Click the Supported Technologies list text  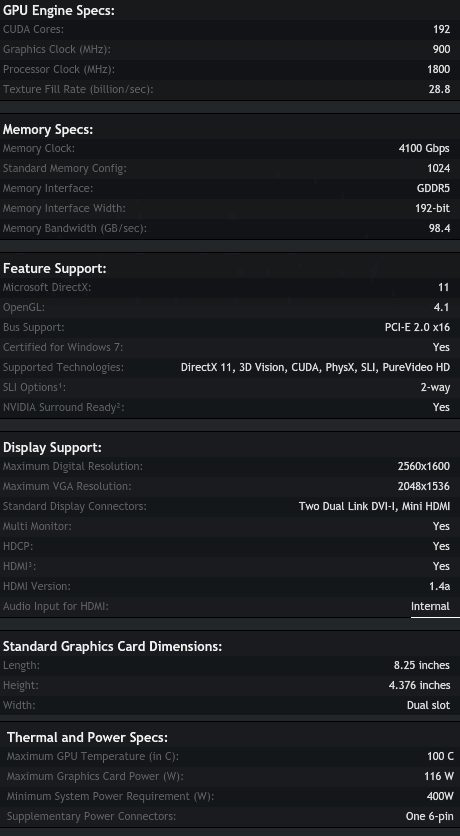pos(315,367)
